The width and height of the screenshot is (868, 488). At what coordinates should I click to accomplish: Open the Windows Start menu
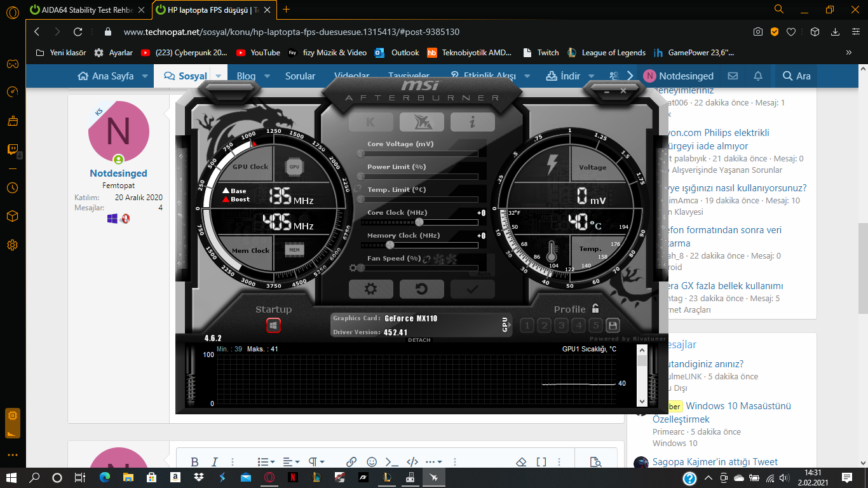(x=12, y=477)
